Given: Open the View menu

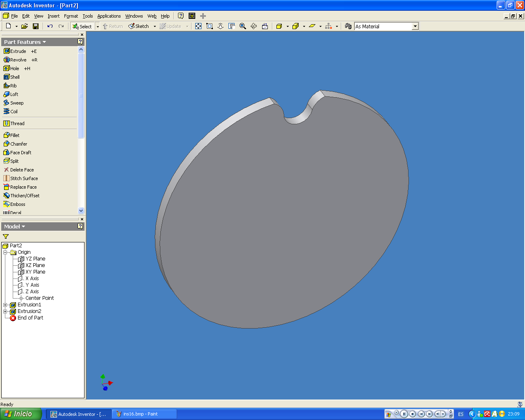Looking at the screenshot, I should click(x=39, y=16).
